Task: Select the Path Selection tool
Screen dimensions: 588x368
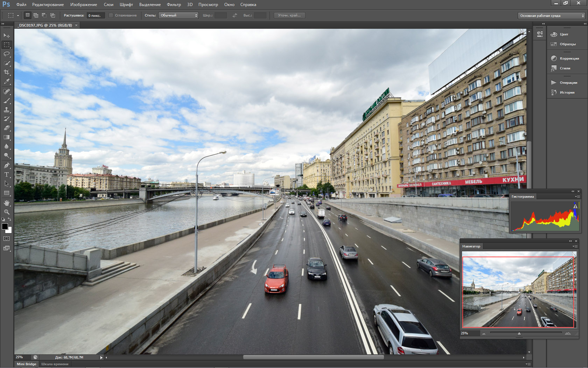Action: pyautogui.click(x=7, y=184)
